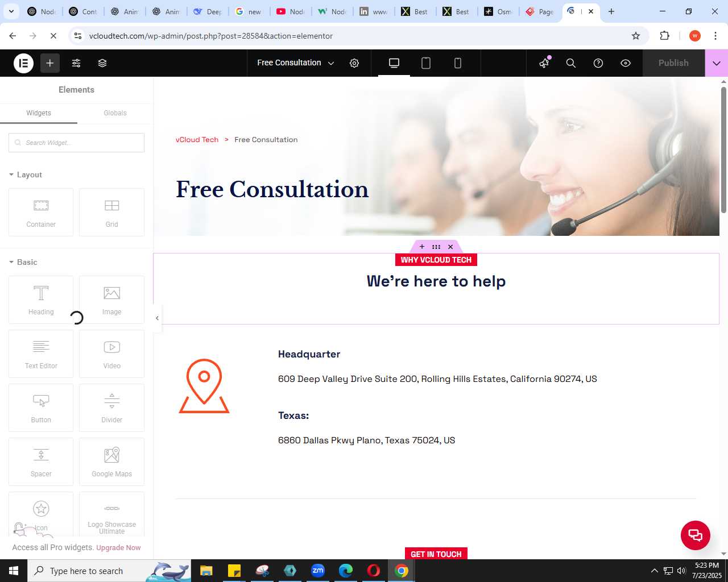Open the Windows Start menu

coord(14,571)
